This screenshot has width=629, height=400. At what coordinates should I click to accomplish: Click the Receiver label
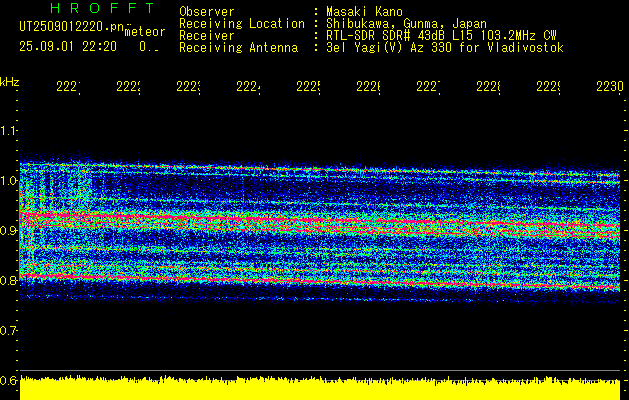(207, 36)
